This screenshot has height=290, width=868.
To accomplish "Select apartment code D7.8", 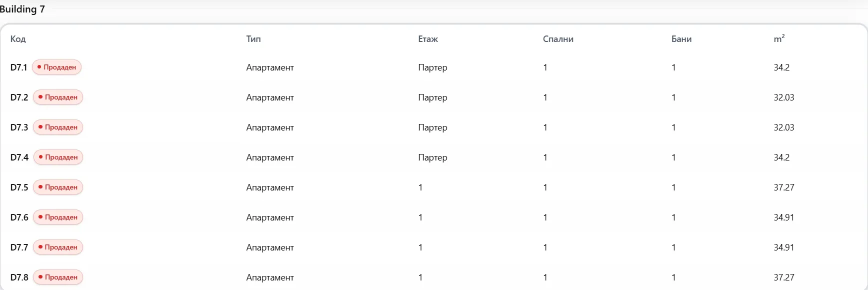I will point(19,277).
